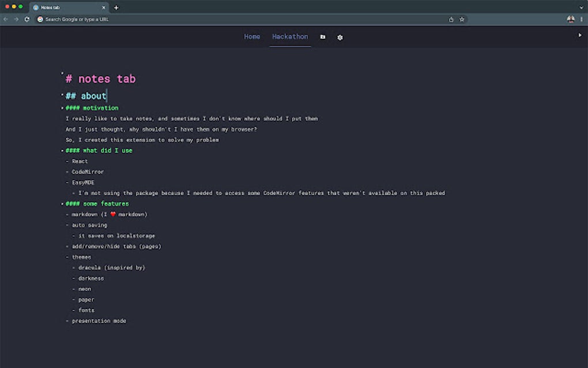Toggle fullscreen with the green traffic light

[x=21, y=7]
